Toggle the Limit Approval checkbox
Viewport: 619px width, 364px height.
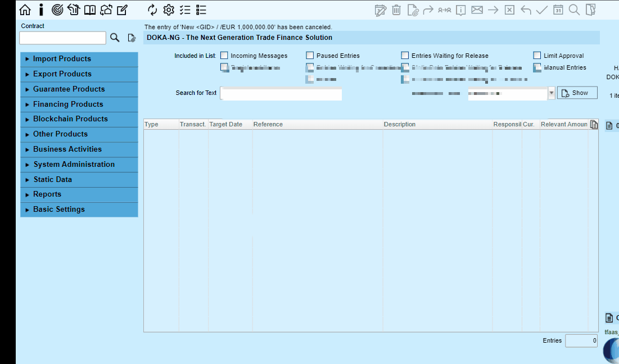[x=537, y=55]
